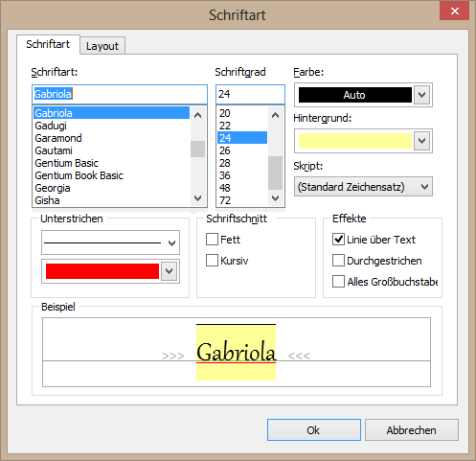
Task: Tick the Durchgestrichen checkbox
Action: click(x=338, y=261)
